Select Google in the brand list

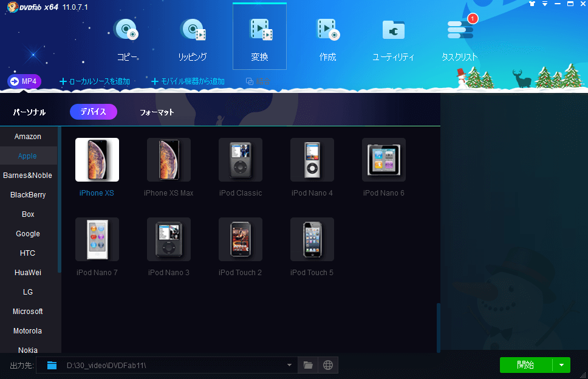pyautogui.click(x=28, y=234)
